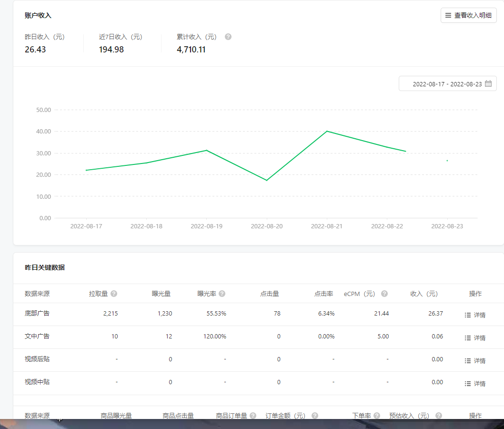The width and height of the screenshot is (504, 429).
Task: Click 文中广告 row label
Action: coord(37,336)
